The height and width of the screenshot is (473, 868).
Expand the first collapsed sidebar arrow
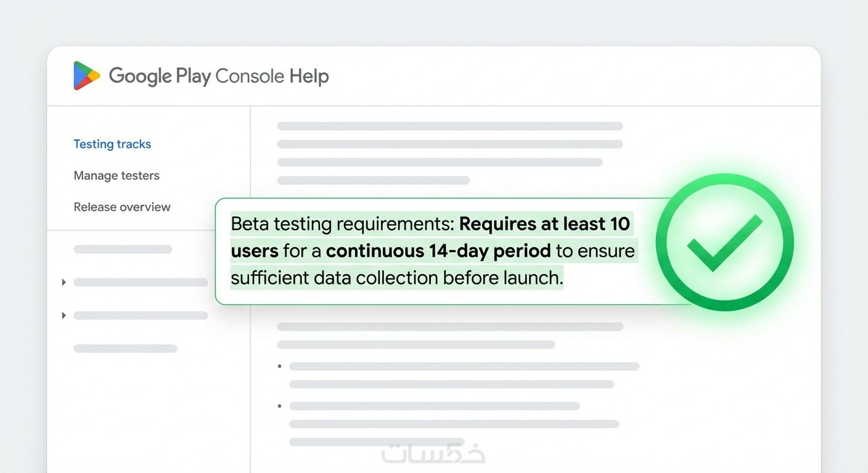(x=63, y=283)
